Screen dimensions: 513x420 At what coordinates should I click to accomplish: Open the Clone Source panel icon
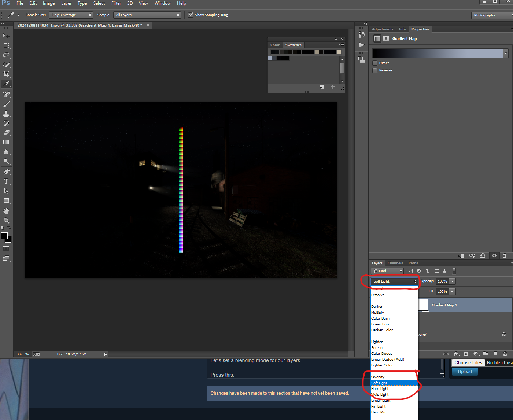tap(362, 59)
